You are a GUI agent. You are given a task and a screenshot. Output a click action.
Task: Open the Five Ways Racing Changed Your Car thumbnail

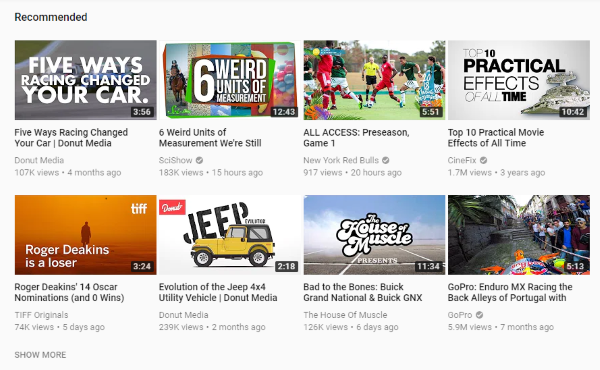point(86,80)
